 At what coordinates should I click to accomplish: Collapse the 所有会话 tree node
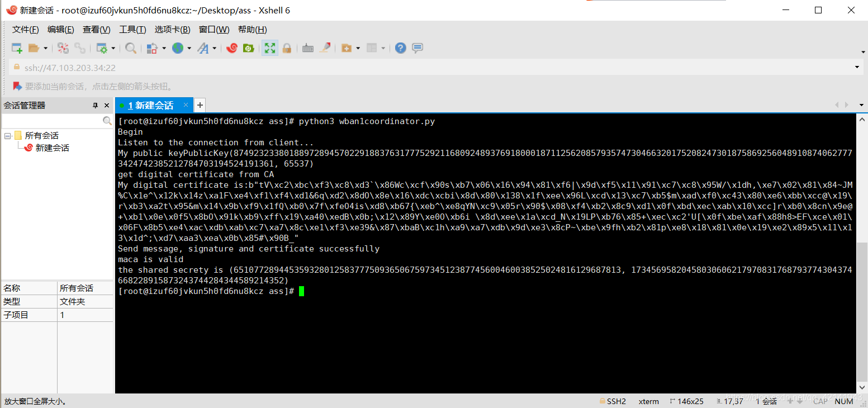[x=7, y=135]
